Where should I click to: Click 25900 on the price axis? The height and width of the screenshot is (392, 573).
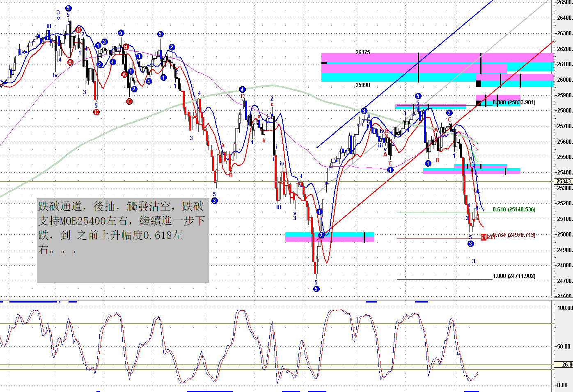click(x=565, y=95)
